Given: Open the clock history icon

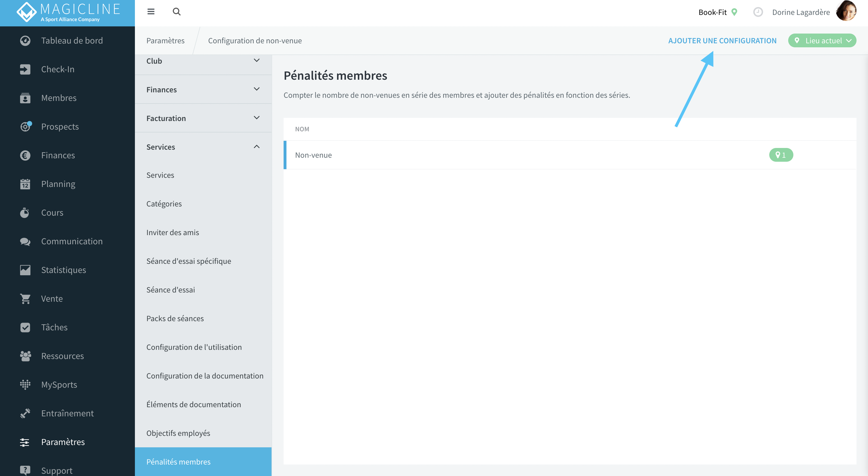Looking at the screenshot, I should pyautogui.click(x=758, y=12).
